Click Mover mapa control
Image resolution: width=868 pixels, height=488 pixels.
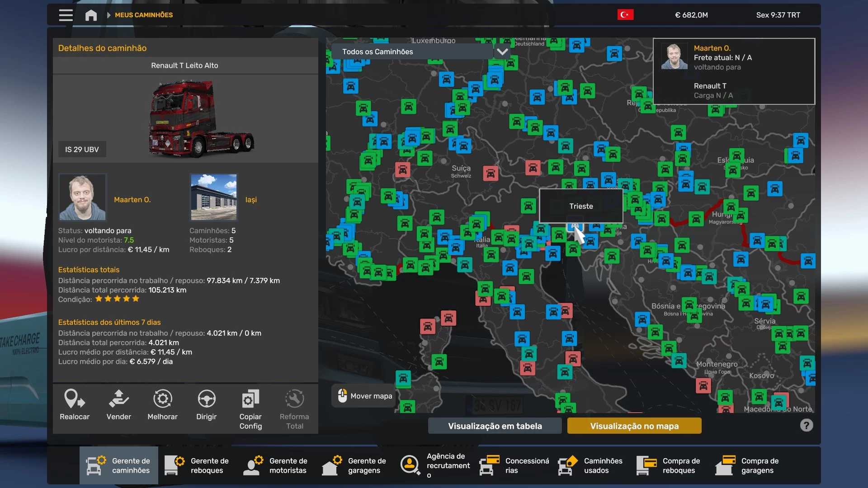364,396
